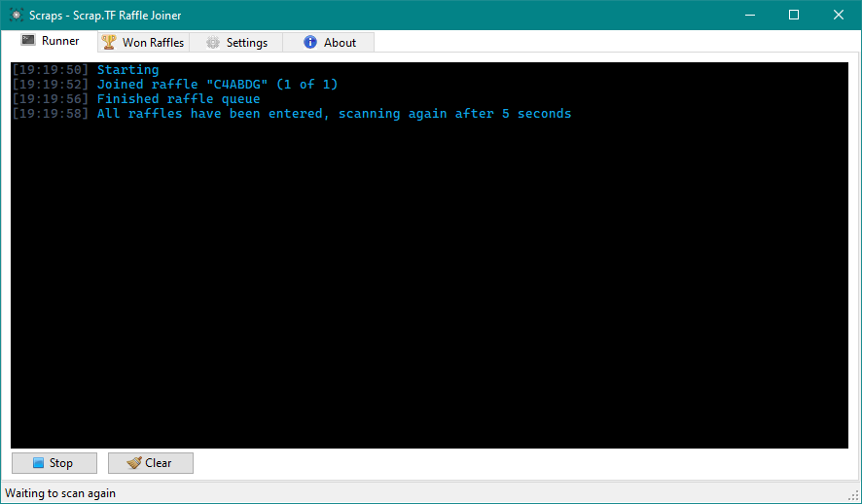Click the Scraps app icon in title bar
This screenshot has width=862, height=504.
click(17, 16)
